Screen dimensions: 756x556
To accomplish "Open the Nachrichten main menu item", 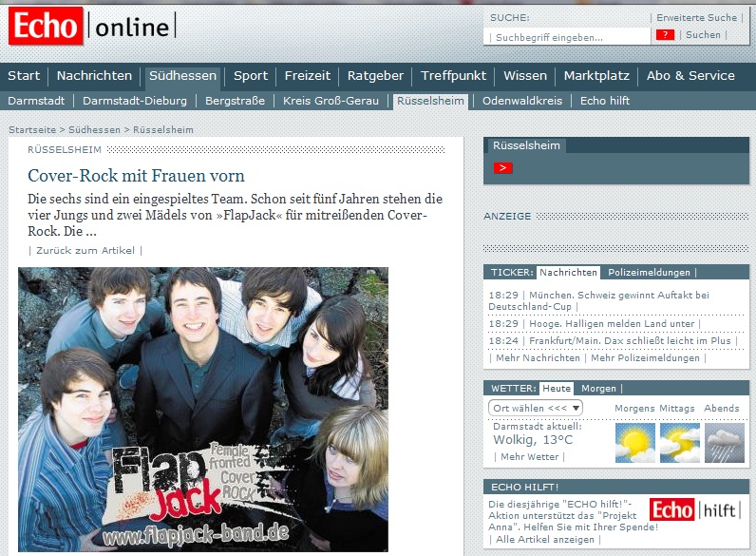I will (94, 76).
